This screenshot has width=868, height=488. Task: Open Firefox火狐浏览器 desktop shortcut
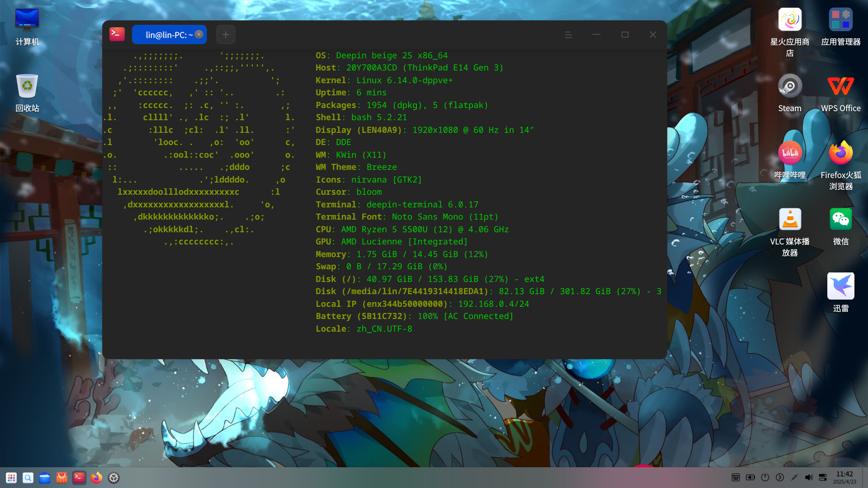pos(840,166)
